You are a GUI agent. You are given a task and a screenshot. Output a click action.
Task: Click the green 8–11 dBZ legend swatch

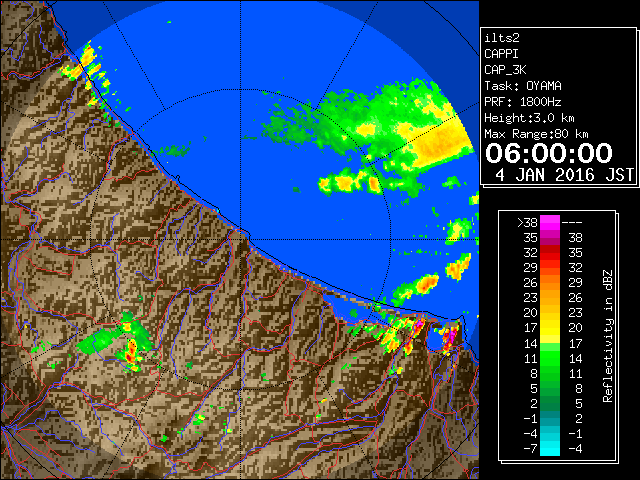[550, 373]
